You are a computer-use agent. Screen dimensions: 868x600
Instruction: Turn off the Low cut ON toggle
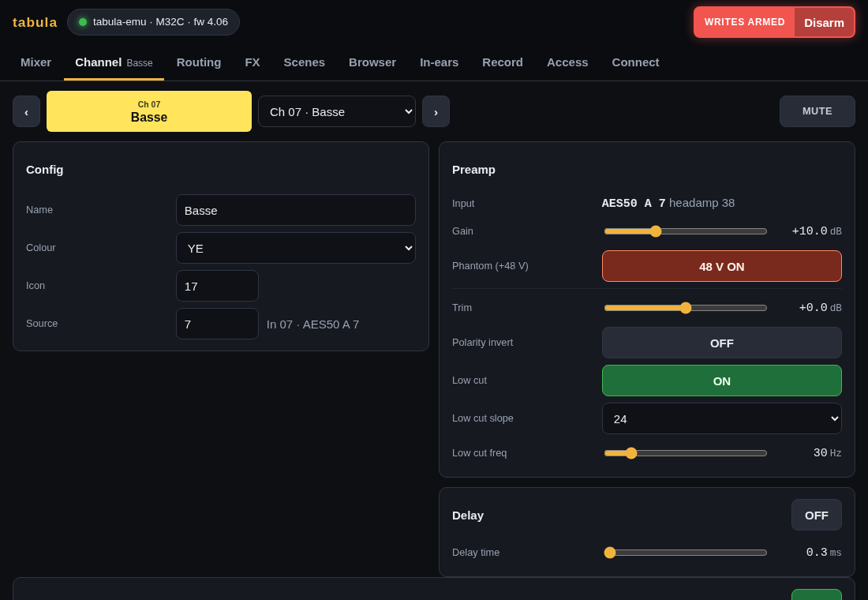tap(721, 381)
